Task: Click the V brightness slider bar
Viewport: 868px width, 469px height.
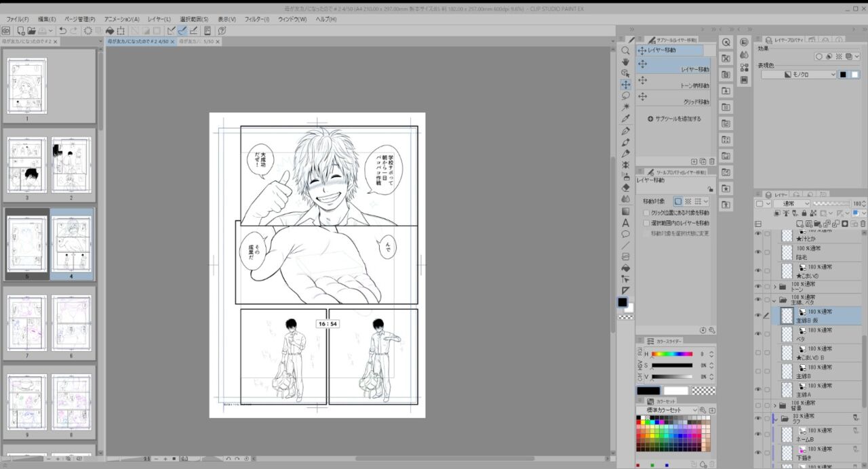Action: [672, 376]
